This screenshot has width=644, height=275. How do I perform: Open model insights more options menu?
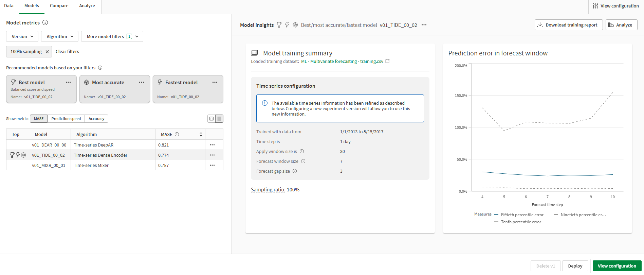point(424,25)
